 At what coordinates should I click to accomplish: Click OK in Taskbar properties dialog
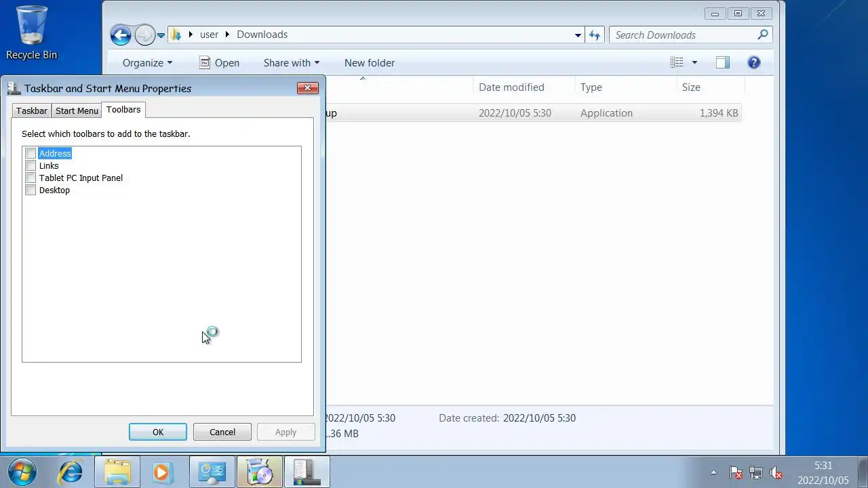(x=158, y=432)
